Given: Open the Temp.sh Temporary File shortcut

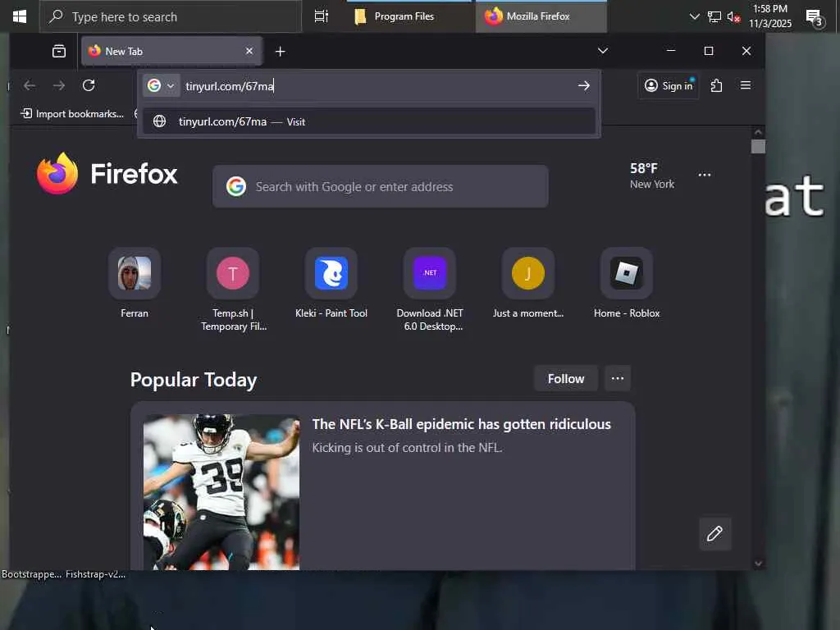Looking at the screenshot, I should click(233, 290).
